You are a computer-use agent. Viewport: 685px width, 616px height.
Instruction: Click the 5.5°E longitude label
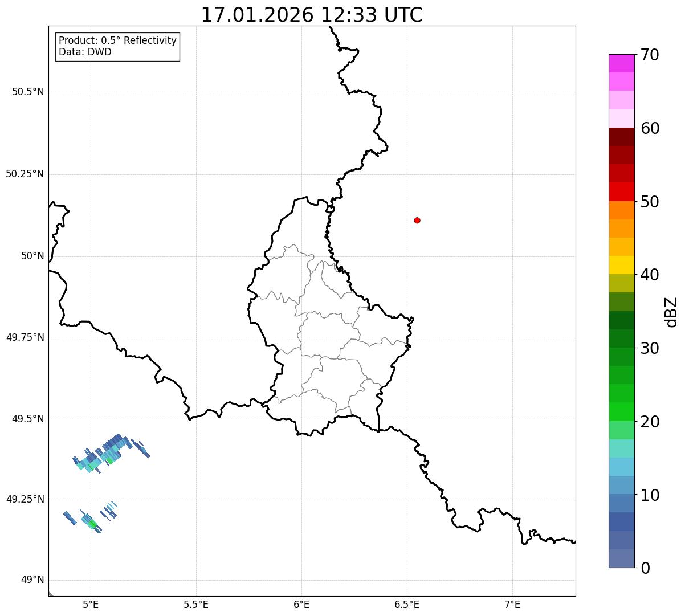tap(196, 604)
